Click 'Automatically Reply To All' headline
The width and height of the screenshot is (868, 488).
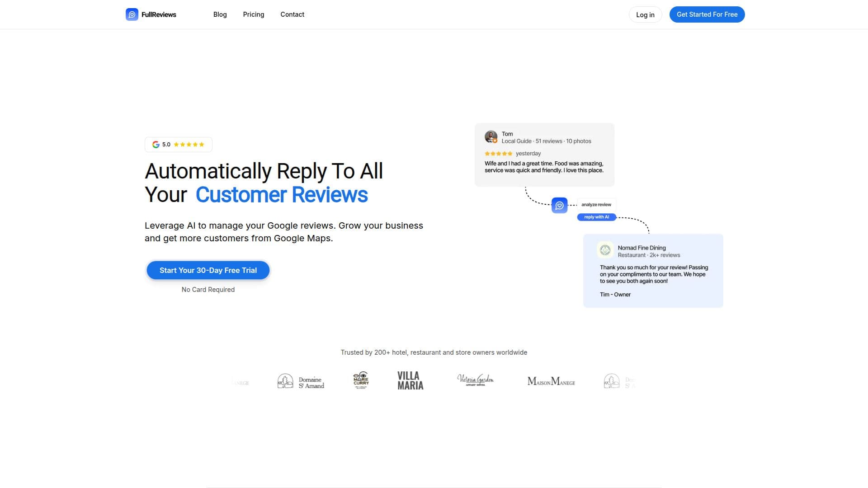coord(264,171)
